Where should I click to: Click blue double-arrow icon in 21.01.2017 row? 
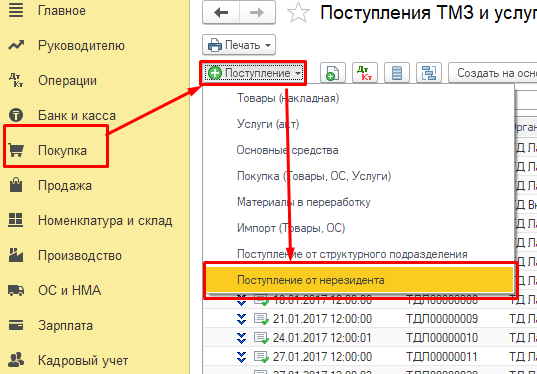[x=241, y=319]
